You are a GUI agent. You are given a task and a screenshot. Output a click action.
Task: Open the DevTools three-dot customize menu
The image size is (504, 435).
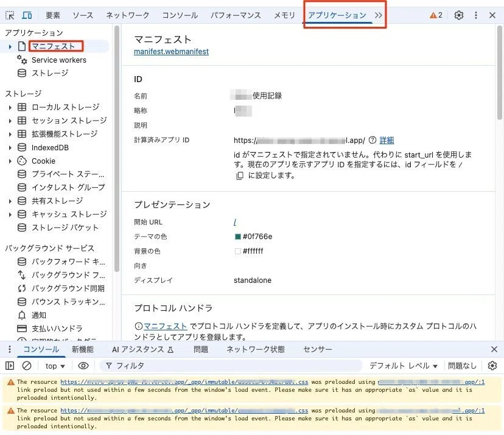(476, 15)
